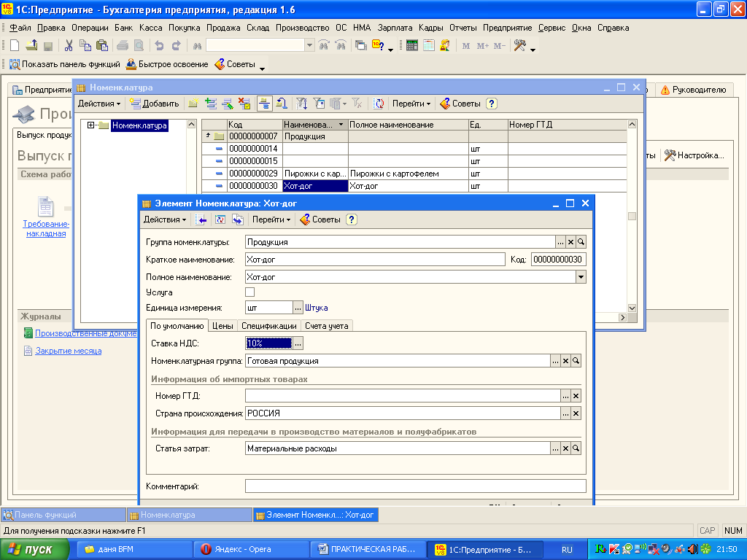Click the Copy icon in main toolbar
Image resolution: width=747 pixels, height=560 pixels.
pos(85,46)
